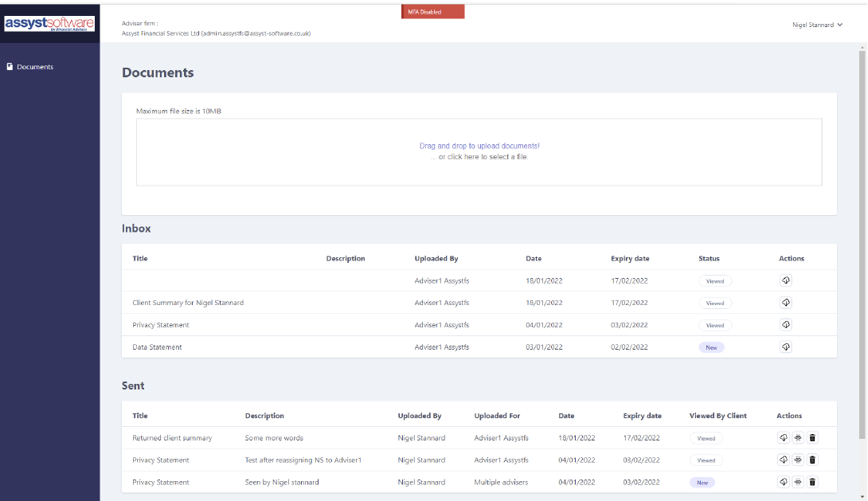This screenshot has width=868, height=501.
Task: Toggle eye icon for 'Test after reassigning' row
Action: (x=798, y=460)
